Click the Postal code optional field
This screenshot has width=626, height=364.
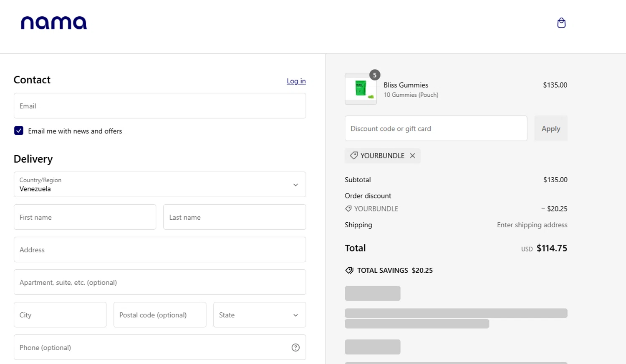tap(159, 315)
